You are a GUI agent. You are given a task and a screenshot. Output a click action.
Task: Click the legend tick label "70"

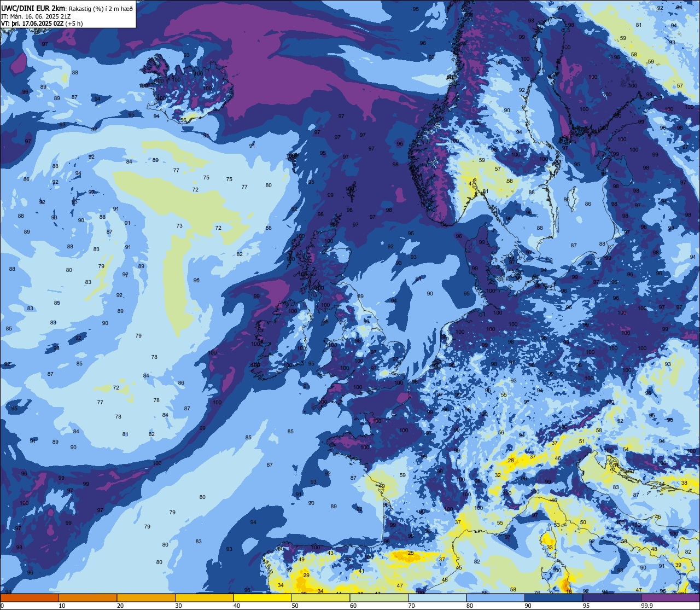point(412,606)
